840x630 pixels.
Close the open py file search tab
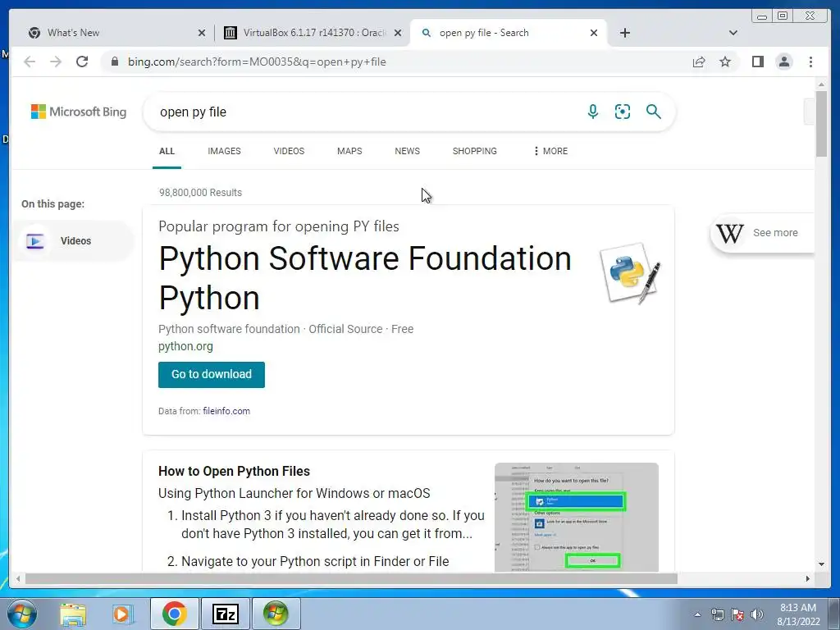click(x=594, y=33)
